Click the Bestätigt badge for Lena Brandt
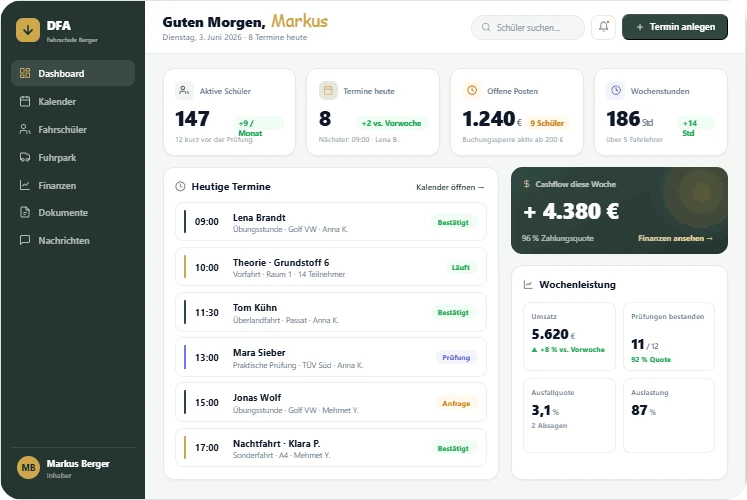 [x=453, y=222]
